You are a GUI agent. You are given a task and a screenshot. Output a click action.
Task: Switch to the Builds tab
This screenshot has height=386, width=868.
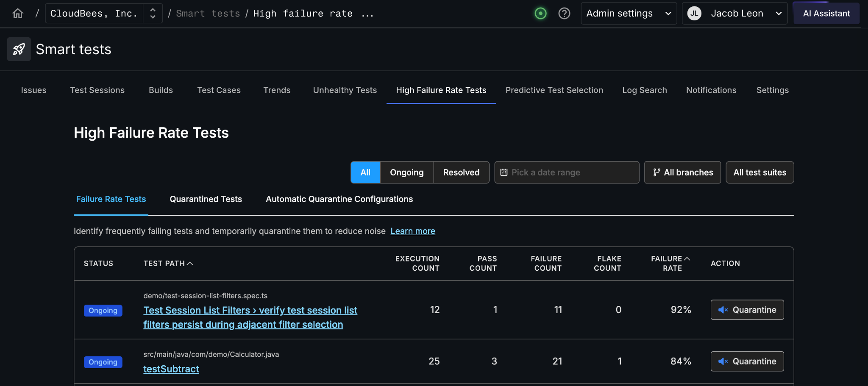click(161, 90)
